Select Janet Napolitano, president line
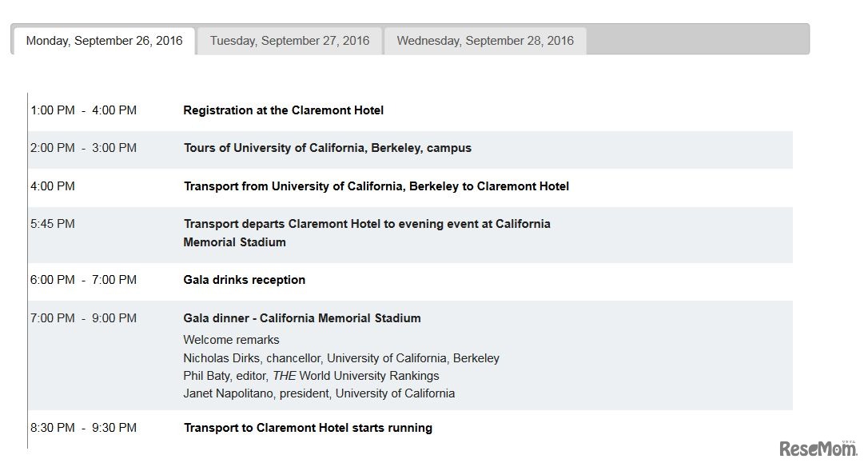Viewport: 868px width, 467px height. click(320, 393)
